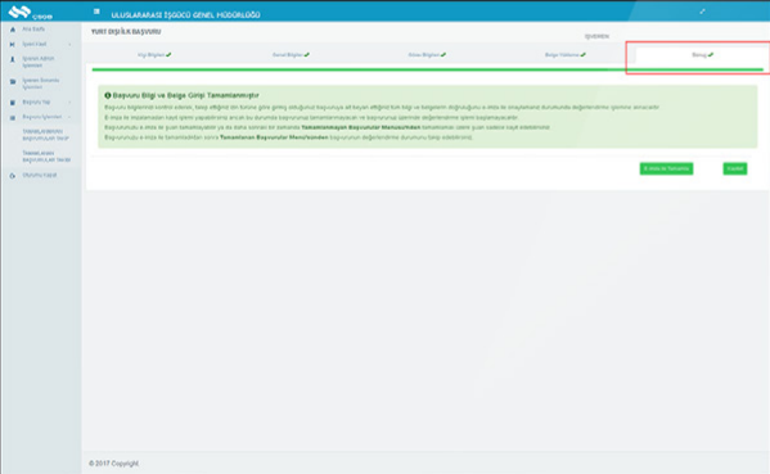Collapse the Başvuru İşlemleri submenu

tap(69, 117)
